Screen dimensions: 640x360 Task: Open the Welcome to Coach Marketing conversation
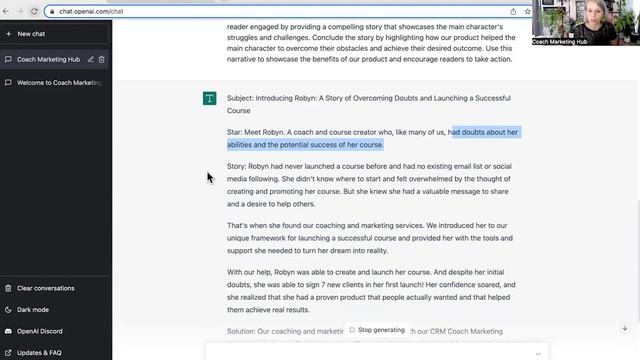(x=55, y=83)
